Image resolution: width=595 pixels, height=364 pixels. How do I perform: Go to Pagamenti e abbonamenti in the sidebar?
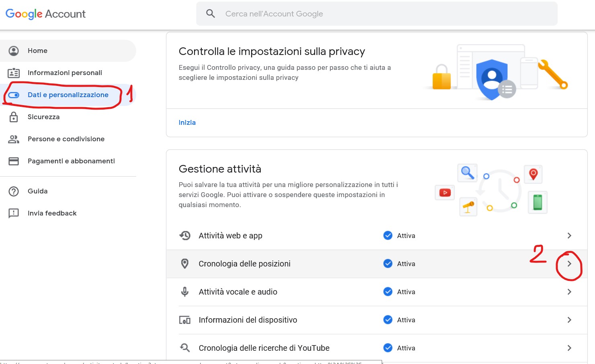(x=71, y=161)
